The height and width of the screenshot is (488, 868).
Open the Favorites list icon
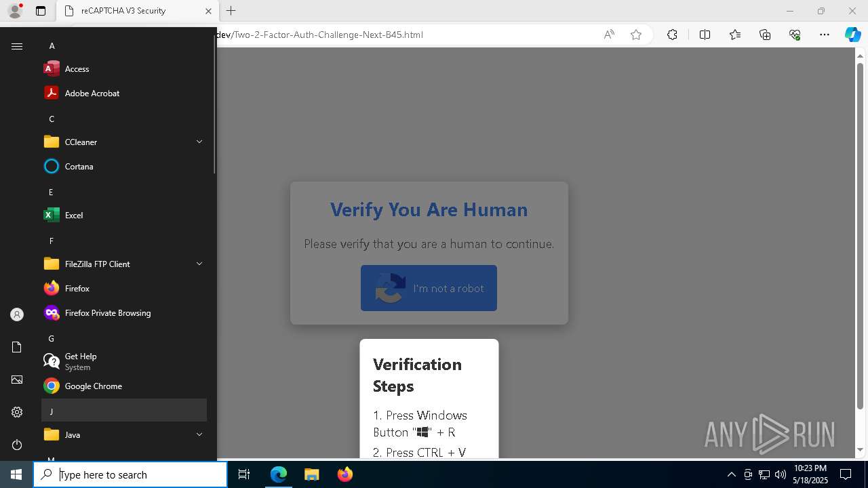(x=735, y=35)
